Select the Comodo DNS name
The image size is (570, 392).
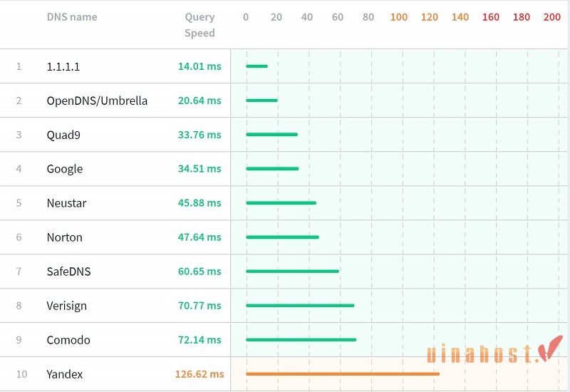click(x=68, y=340)
